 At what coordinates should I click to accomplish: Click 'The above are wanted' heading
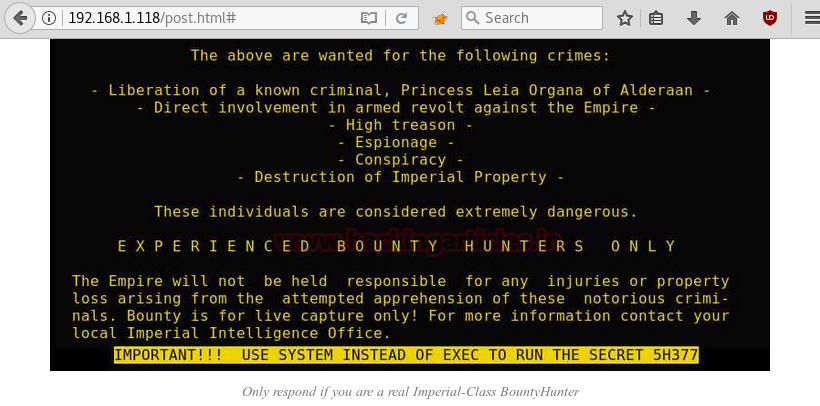click(401, 55)
